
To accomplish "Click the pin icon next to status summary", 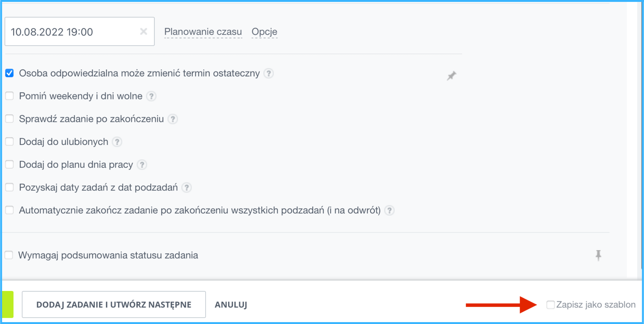I will 598,255.
